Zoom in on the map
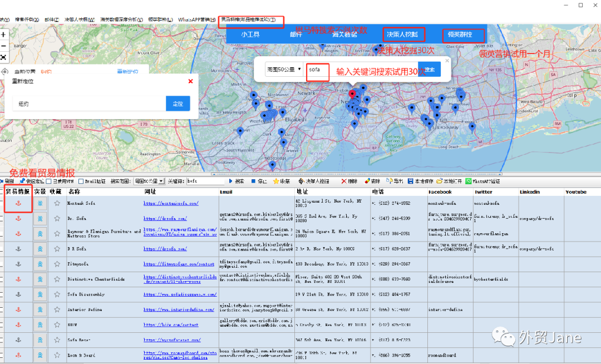Viewport: 601px width, 364px height. point(3,35)
